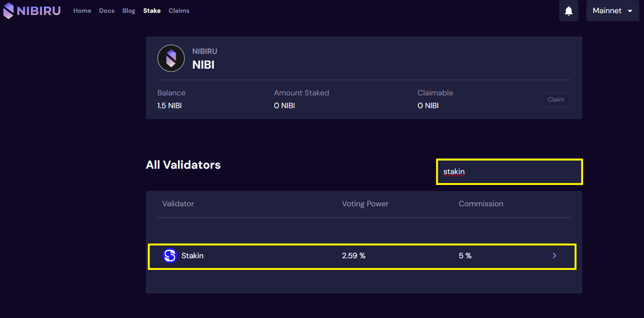
Task: Click the Stakin 5 % commission value
Action: point(465,256)
